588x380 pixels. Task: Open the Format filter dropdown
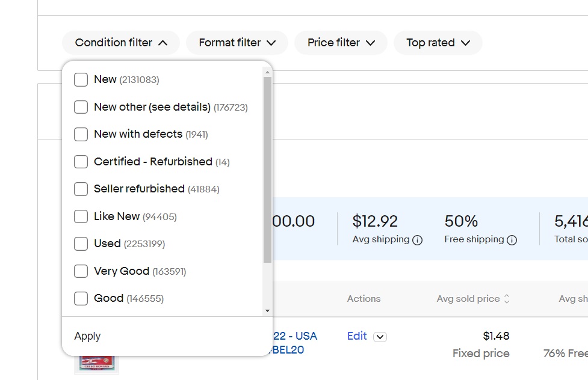tap(237, 43)
